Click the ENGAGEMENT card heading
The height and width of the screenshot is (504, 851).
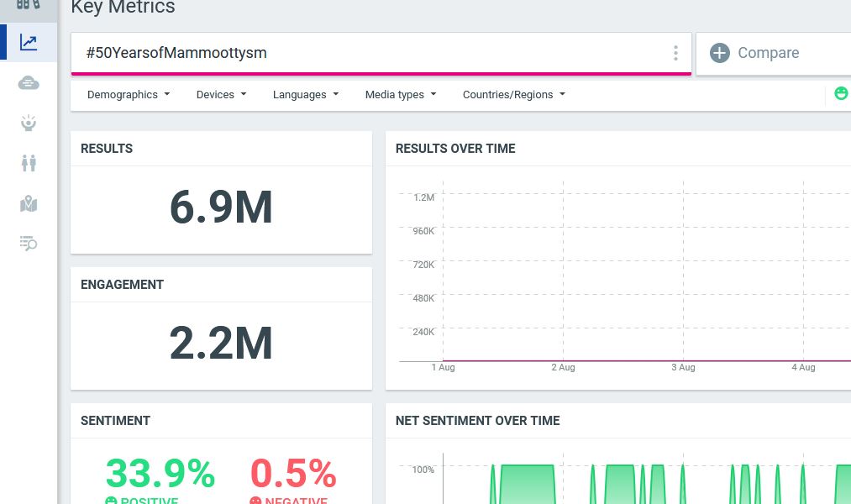click(x=122, y=285)
